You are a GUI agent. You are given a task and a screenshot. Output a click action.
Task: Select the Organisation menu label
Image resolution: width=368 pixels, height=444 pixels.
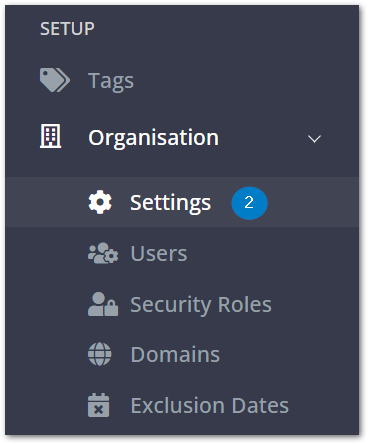(154, 138)
